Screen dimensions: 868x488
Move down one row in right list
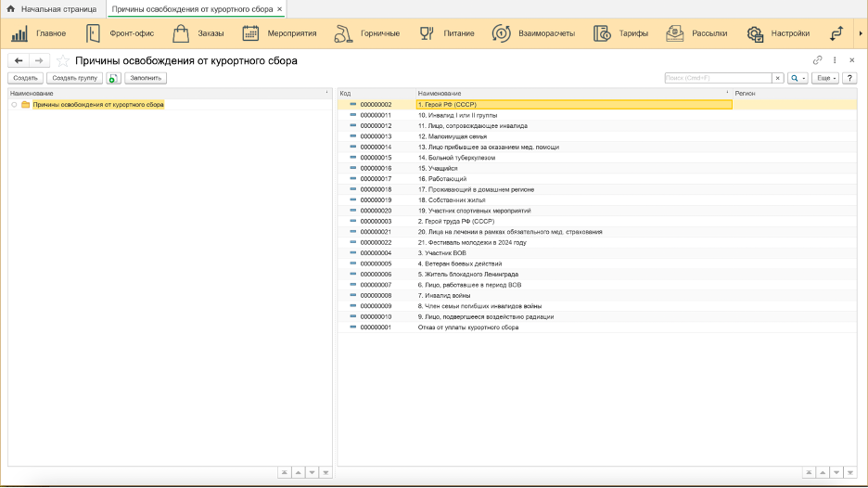tap(836, 472)
